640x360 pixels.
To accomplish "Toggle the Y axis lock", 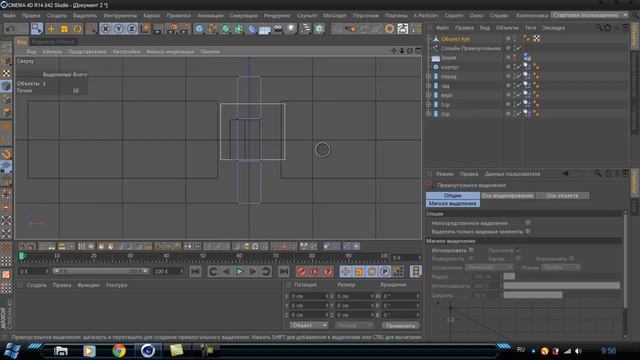I will 118,29.
